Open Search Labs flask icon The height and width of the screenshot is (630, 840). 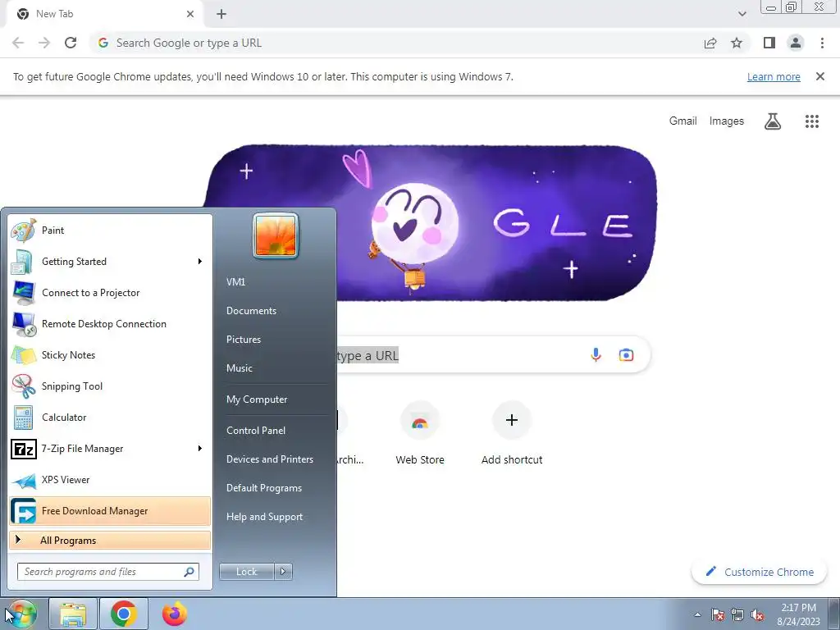(772, 121)
